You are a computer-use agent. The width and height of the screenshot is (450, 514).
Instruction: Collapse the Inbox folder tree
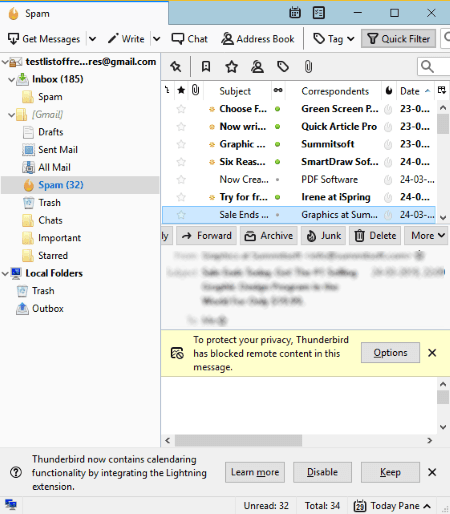coord(11,80)
